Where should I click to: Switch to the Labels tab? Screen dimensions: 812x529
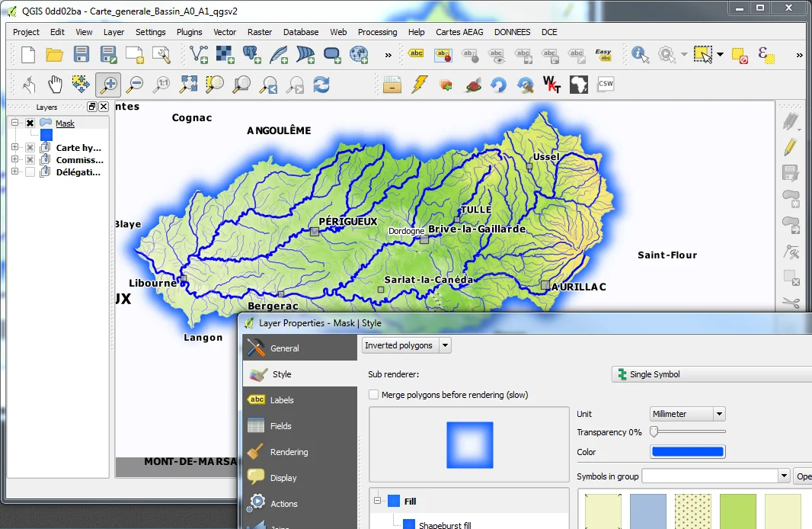point(281,400)
